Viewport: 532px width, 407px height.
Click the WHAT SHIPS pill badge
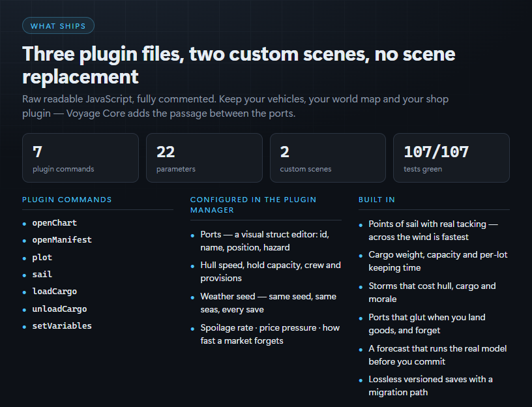tap(58, 26)
